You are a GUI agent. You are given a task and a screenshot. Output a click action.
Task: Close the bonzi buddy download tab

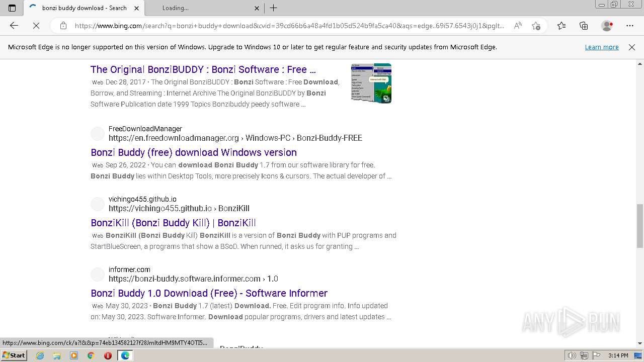[136, 8]
